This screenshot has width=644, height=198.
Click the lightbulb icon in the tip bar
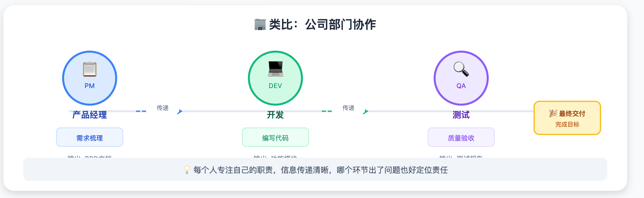187,170
